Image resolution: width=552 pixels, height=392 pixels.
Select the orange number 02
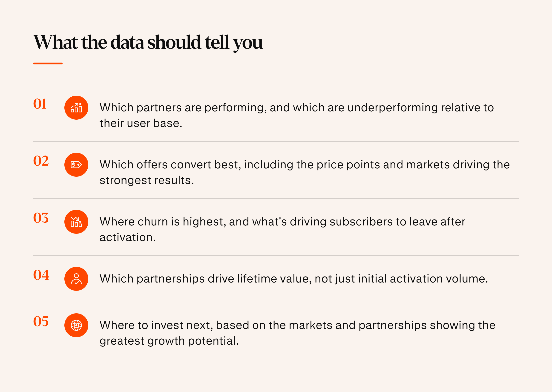click(x=41, y=161)
